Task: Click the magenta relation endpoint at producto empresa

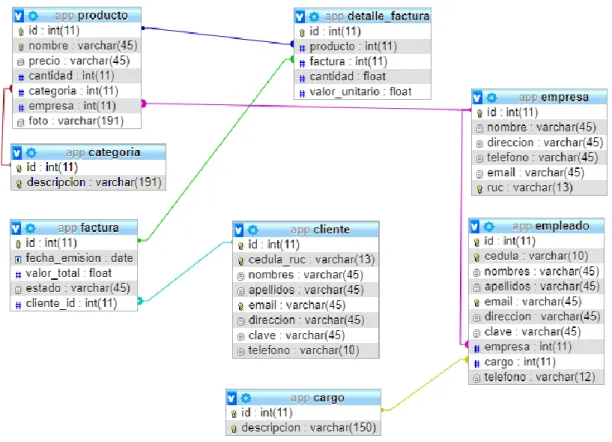Action: point(144,103)
